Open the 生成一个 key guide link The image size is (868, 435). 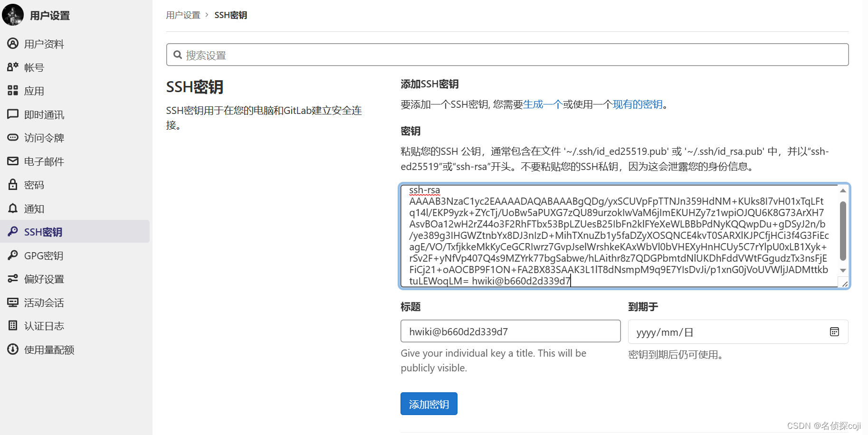tap(543, 104)
